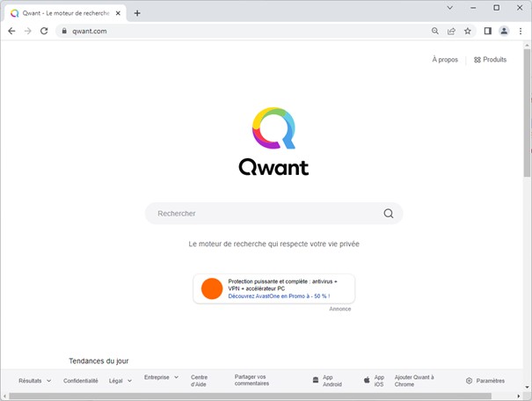This screenshot has height=401, width=532.
Task: Open the Chrome three-dot menu
Action: pos(521,31)
